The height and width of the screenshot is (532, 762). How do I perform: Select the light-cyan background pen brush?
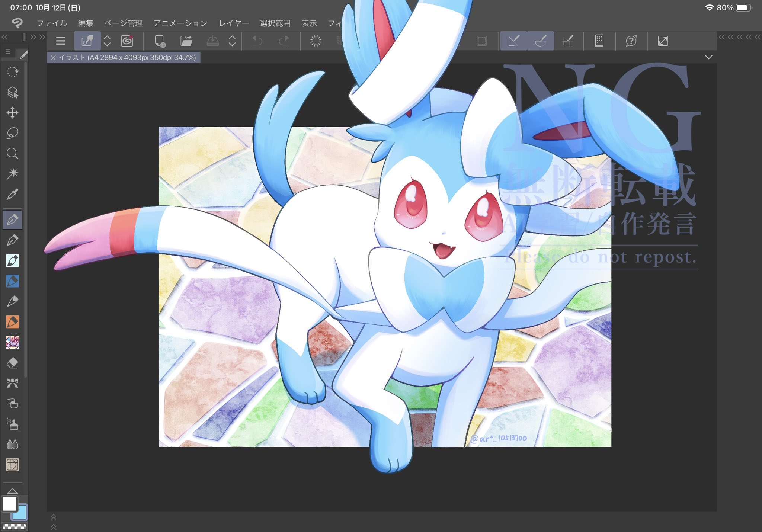tap(12, 261)
